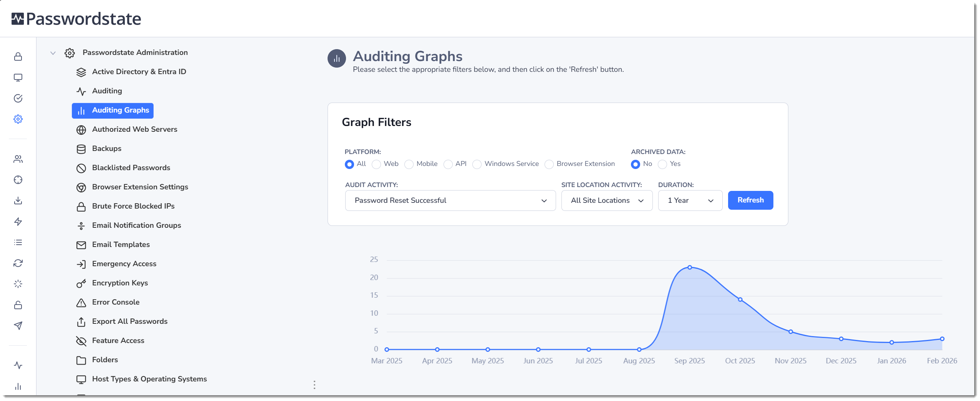The width and height of the screenshot is (980, 401).
Task: Click the layers icon beside Active Directory
Action: coord(81,72)
